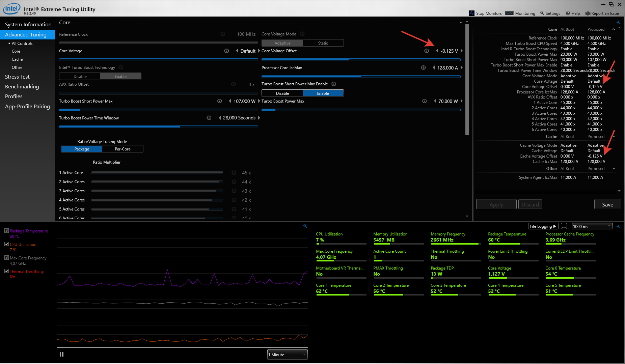The height and width of the screenshot is (364, 625).
Task: Select Other under Advanced Tuning
Action: tap(17, 67)
